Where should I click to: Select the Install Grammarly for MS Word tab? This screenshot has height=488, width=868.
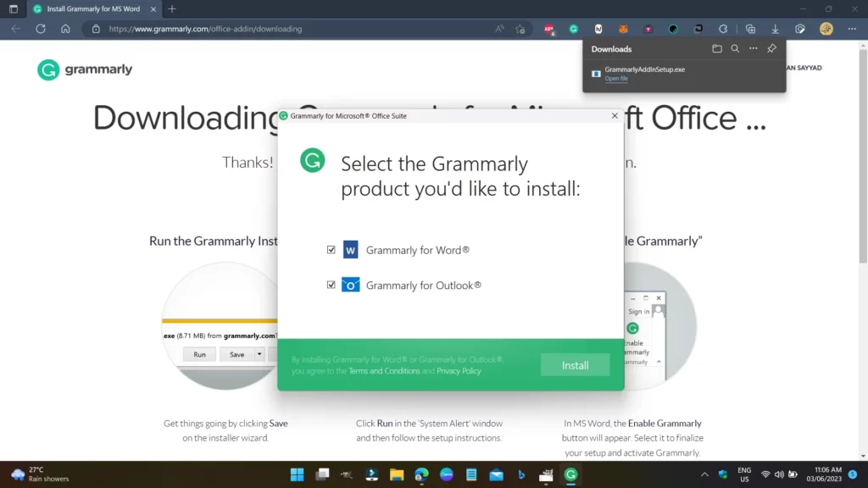[93, 8]
